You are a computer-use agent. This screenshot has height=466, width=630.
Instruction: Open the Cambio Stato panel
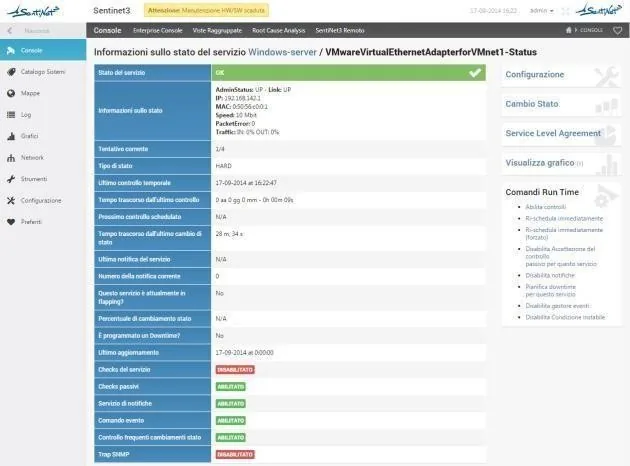561,104
